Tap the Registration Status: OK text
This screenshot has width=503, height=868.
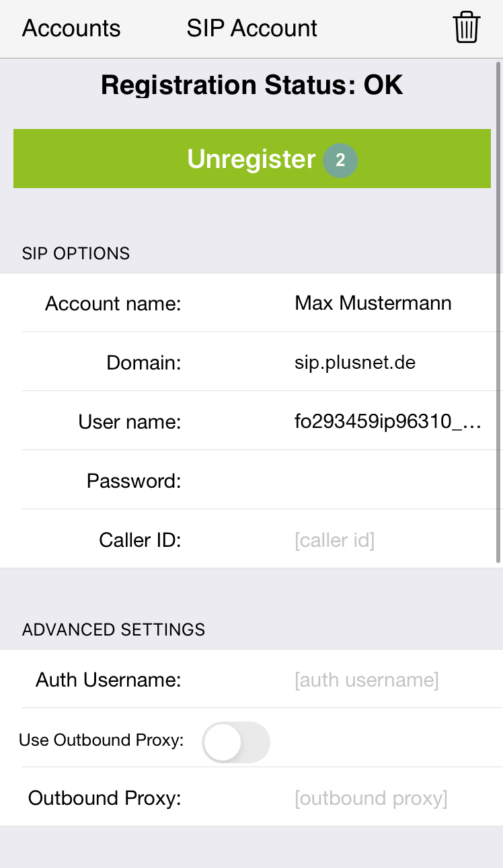click(x=252, y=85)
